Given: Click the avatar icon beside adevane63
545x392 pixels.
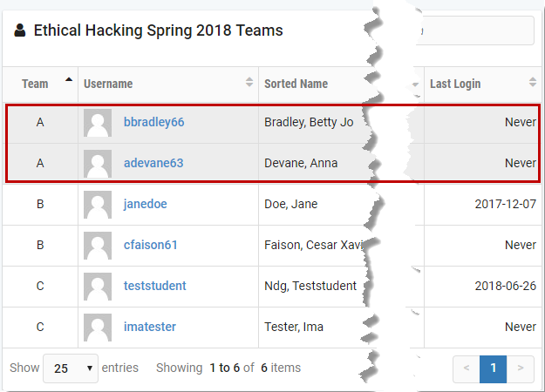Looking at the screenshot, I should (x=98, y=164).
